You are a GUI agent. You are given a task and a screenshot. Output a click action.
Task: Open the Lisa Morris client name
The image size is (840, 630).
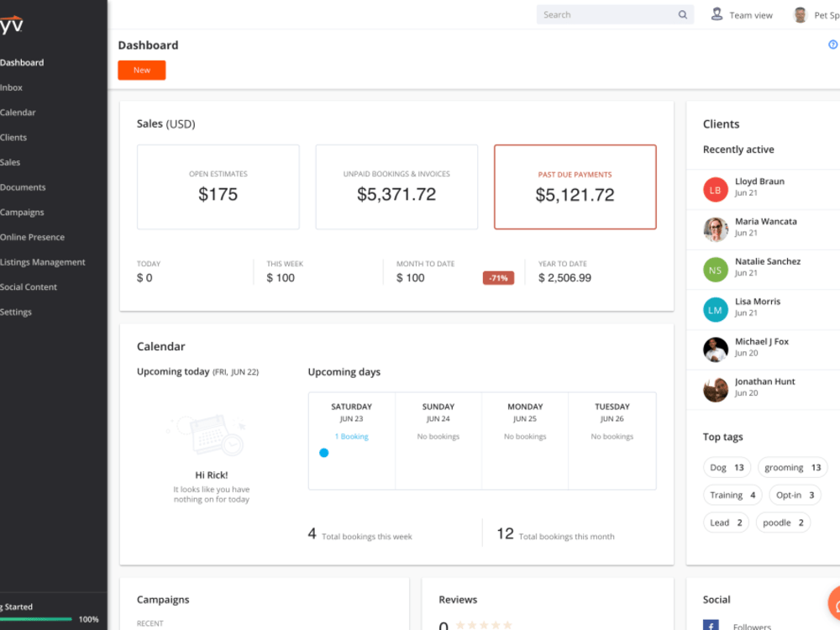[758, 302]
